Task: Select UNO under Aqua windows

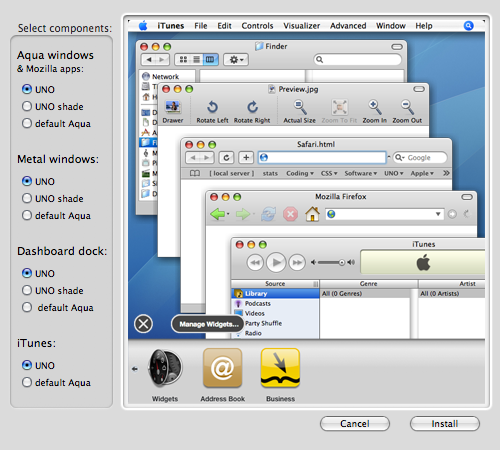Action: tap(27, 89)
